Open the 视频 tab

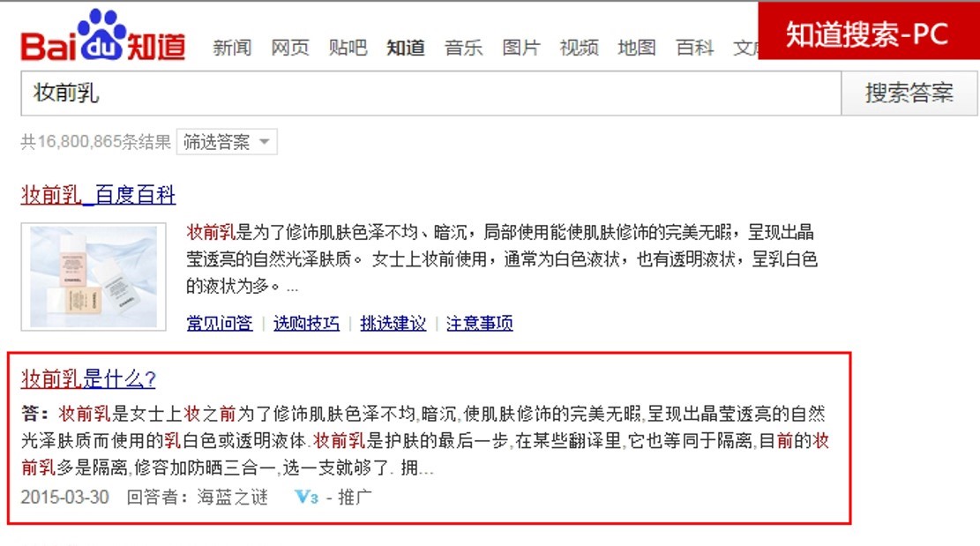[580, 48]
